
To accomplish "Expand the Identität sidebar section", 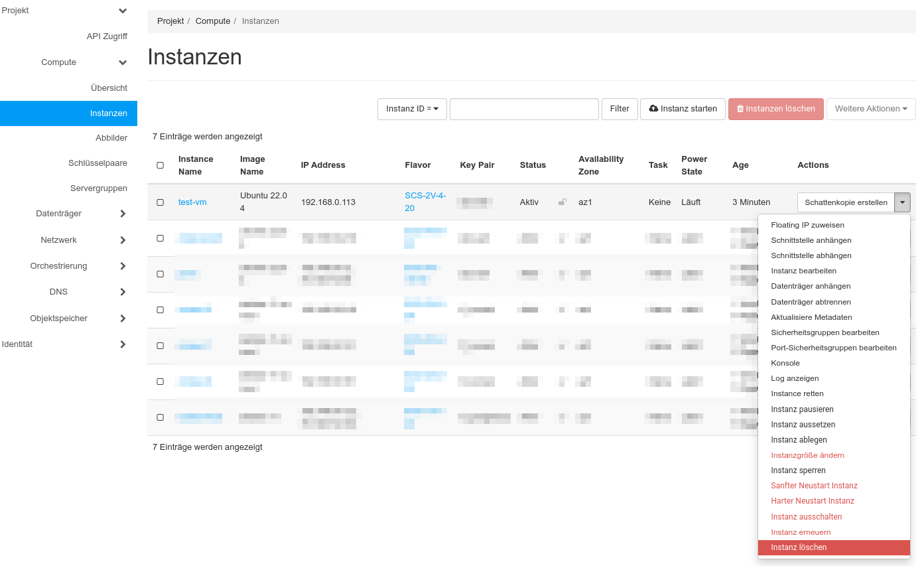I will [123, 344].
